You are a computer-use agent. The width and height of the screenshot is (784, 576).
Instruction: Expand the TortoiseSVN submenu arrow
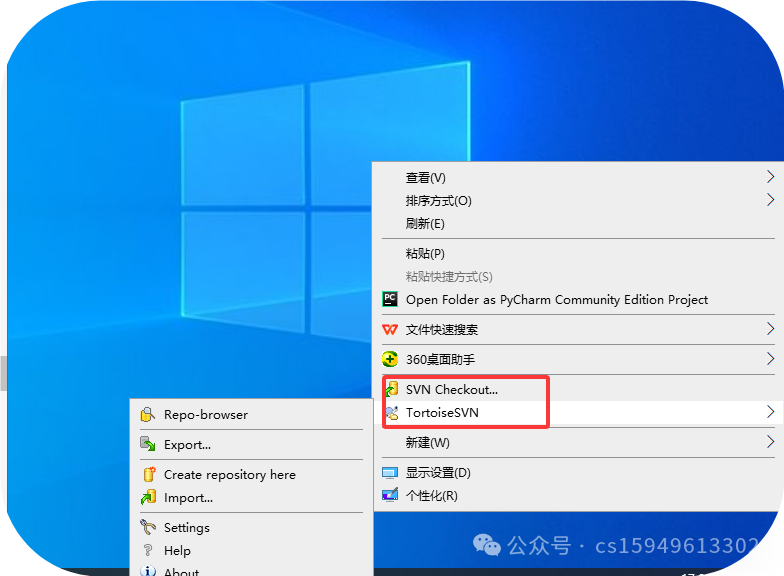770,412
